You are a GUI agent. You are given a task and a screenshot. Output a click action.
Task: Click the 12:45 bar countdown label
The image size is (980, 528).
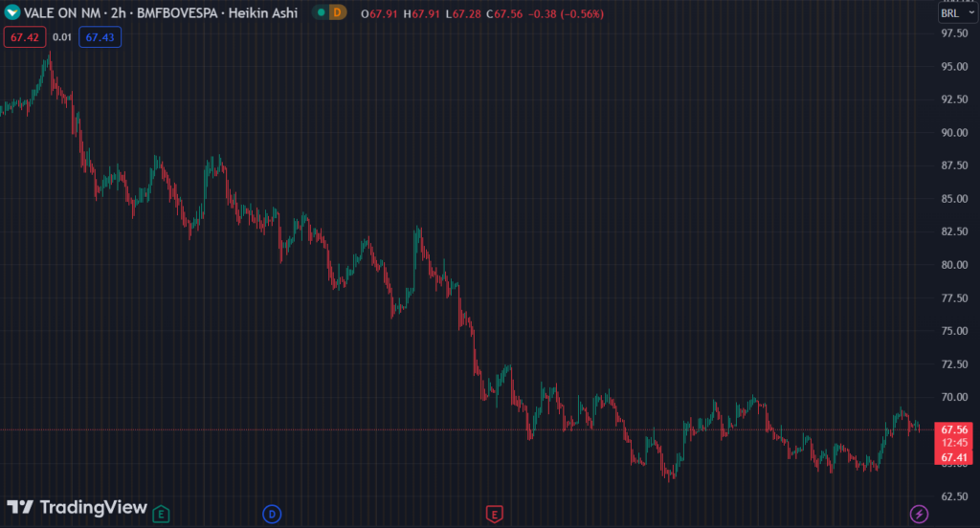954,443
